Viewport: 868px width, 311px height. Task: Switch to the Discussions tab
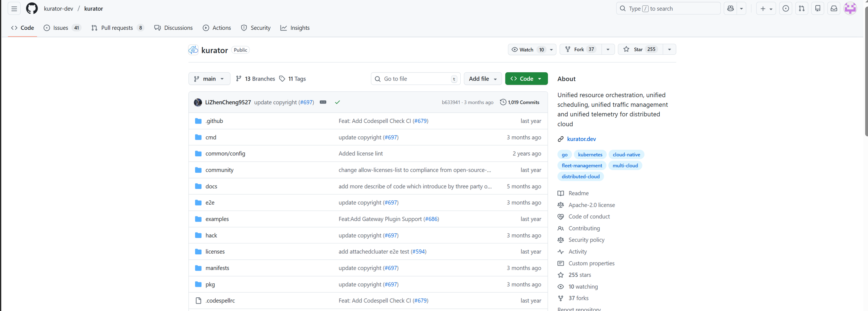pyautogui.click(x=174, y=28)
